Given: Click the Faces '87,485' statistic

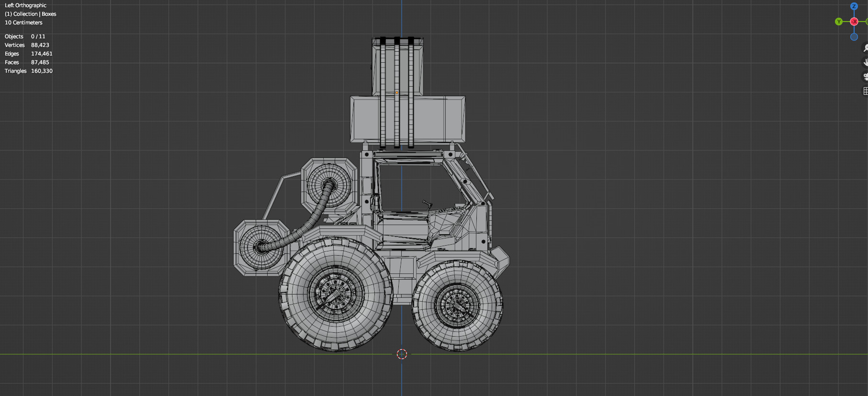Looking at the screenshot, I should tap(40, 62).
